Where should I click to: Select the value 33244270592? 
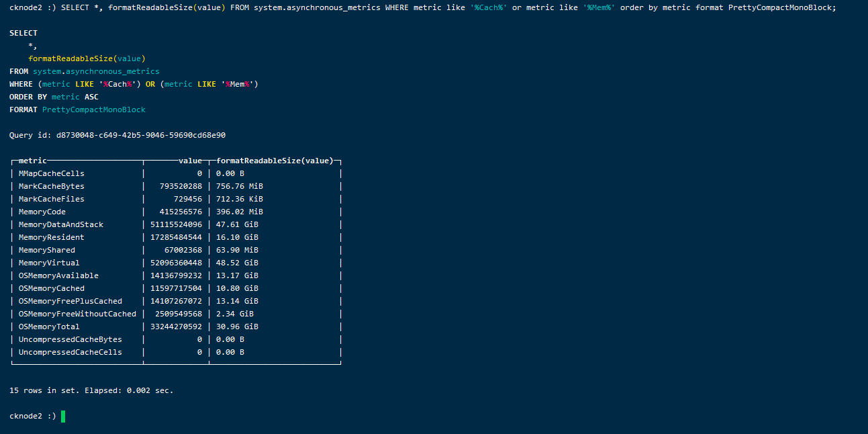tap(176, 327)
